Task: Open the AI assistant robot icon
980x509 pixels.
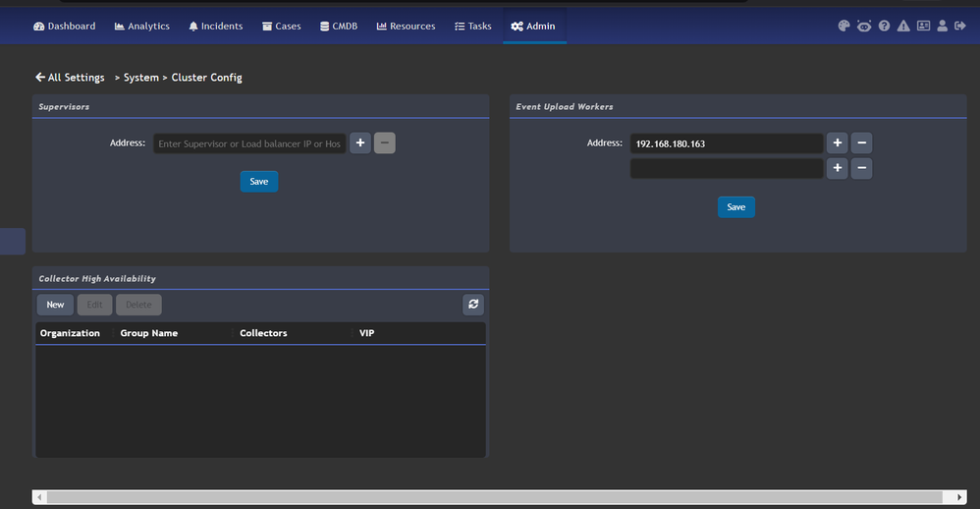Action: pos(864,26)
